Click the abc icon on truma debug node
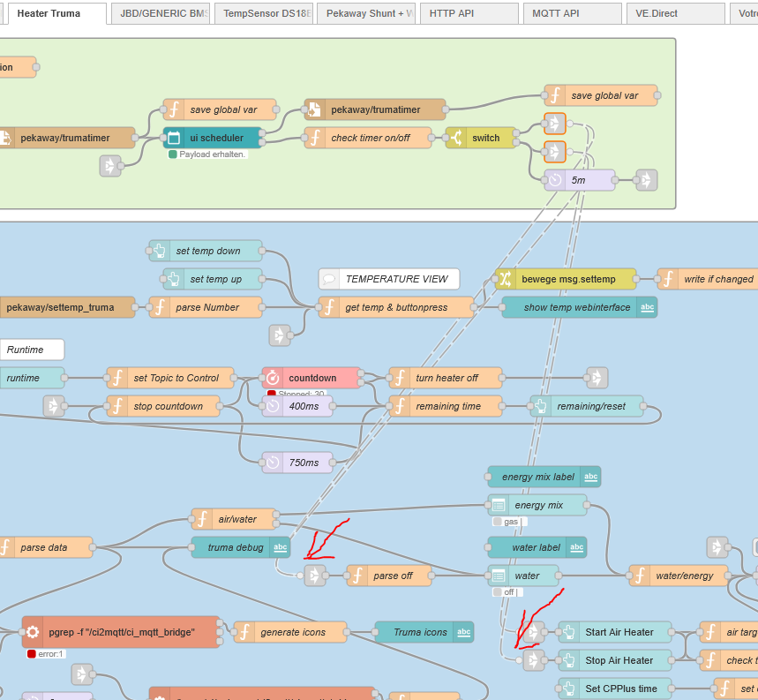 280,547
